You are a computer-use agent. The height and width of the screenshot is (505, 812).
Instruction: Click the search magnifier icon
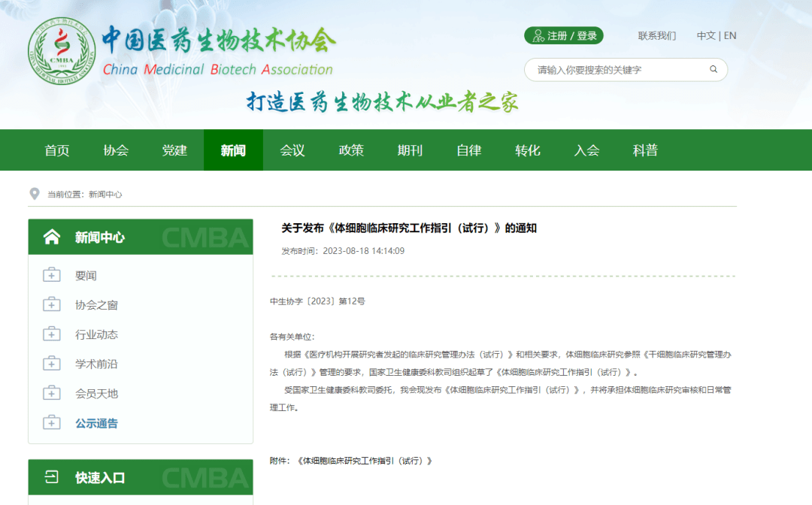[714, 70]
